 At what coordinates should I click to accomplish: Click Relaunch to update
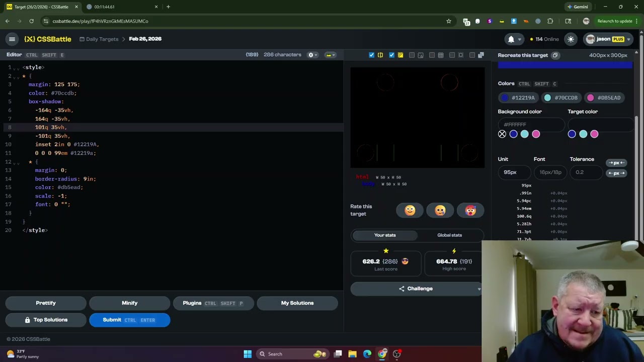click(614, 21)
